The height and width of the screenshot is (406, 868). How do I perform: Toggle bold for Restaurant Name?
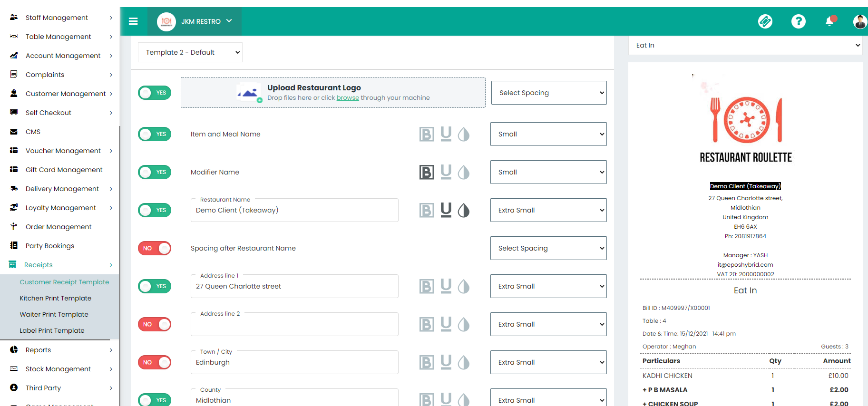[x=427, y=210]
